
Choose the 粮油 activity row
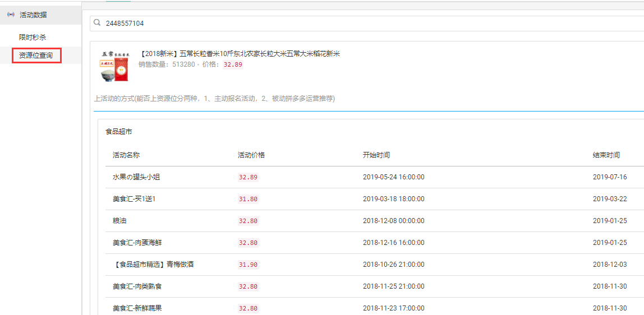click(119, 221)
